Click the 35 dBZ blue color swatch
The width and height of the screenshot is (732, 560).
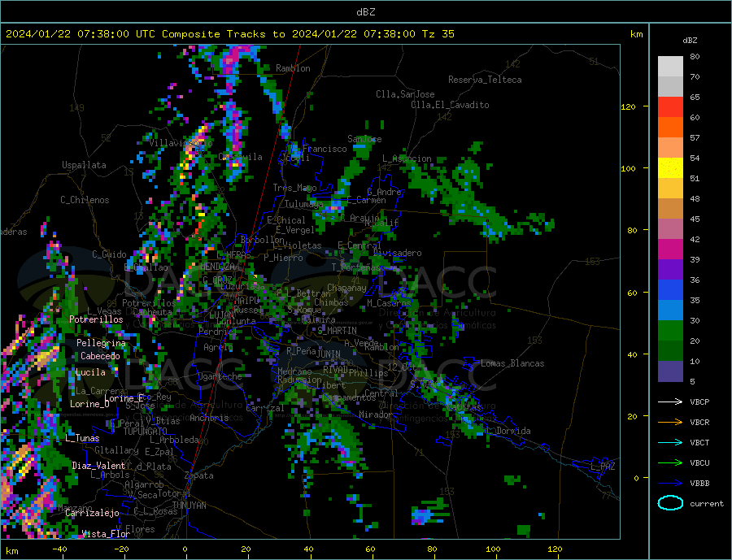pyautogui.click(x=670, y=290)
